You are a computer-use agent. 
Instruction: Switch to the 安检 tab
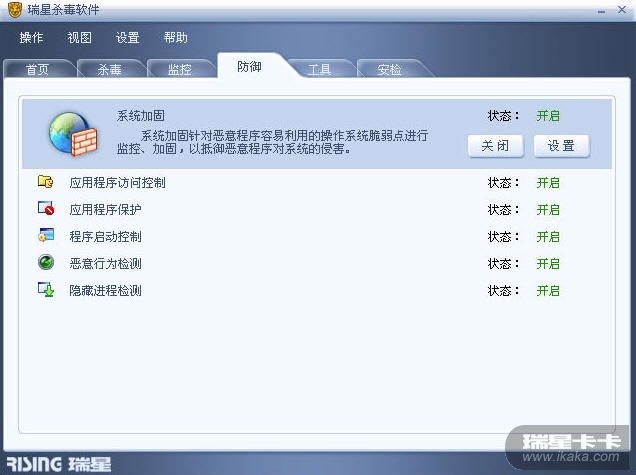389,69
